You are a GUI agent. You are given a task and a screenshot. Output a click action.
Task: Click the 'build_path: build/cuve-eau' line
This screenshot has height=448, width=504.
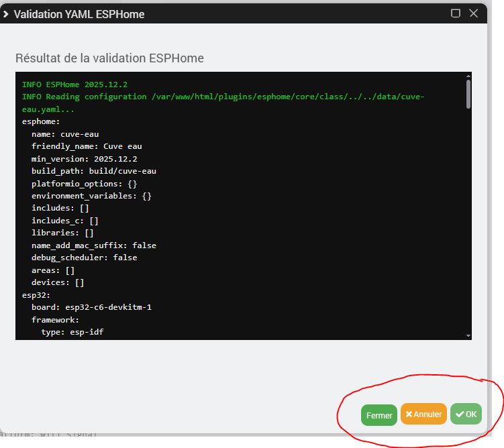point(94,171)
